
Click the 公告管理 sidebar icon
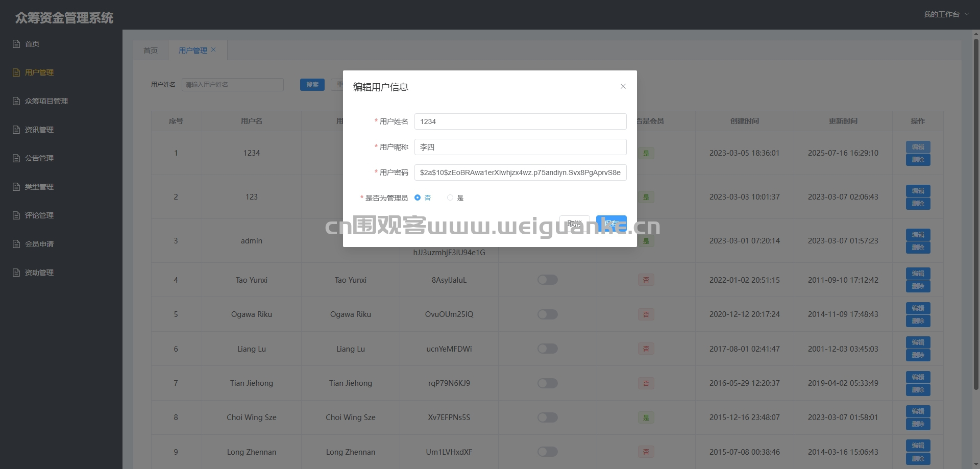point(16,158)
